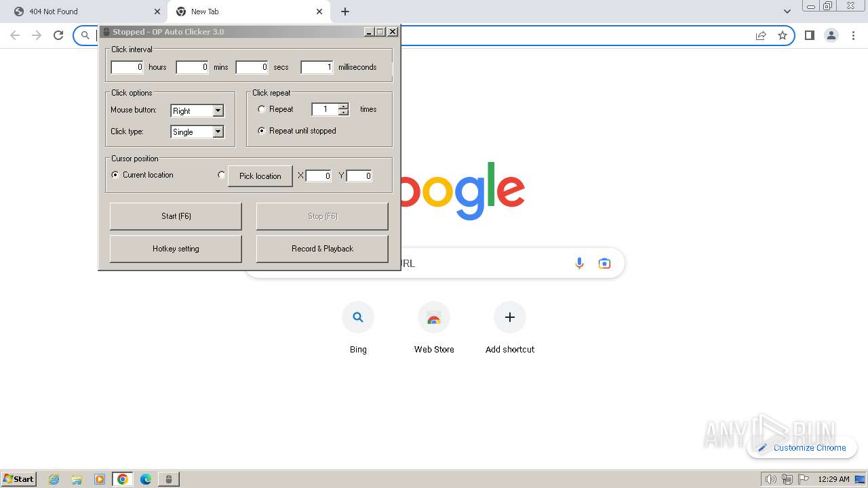Click the Add shortcut tile
The width and height of the screenshot is (868, 488).
[510, 328]
